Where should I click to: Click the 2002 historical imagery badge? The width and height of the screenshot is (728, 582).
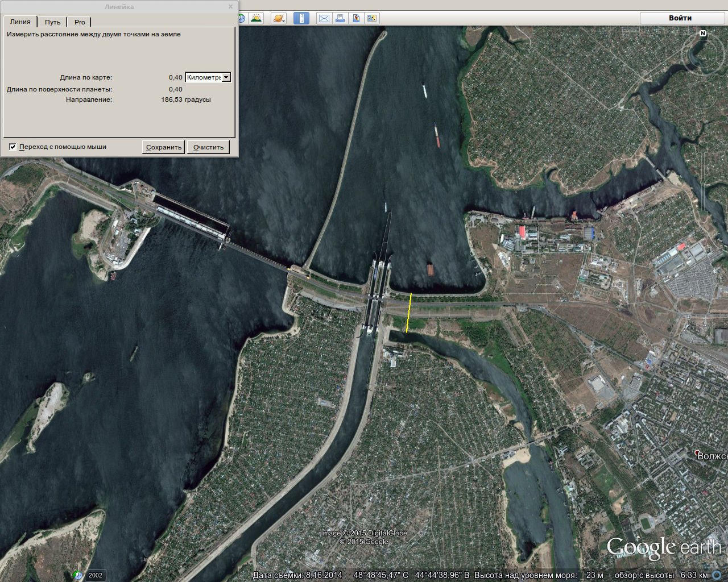96,575
